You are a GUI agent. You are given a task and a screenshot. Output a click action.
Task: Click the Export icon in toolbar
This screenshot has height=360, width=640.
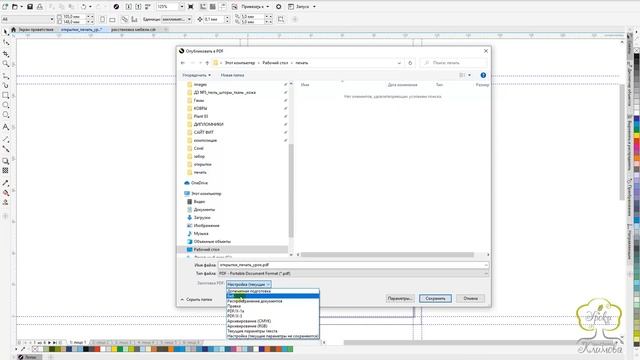coord(138,7)
